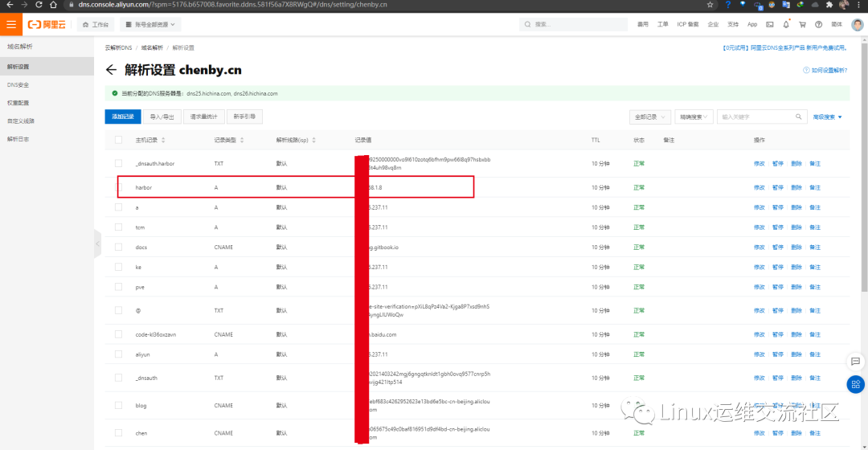
Task: Check the _dnsauth.harbor record checkbox
Action: click(118, 163)
